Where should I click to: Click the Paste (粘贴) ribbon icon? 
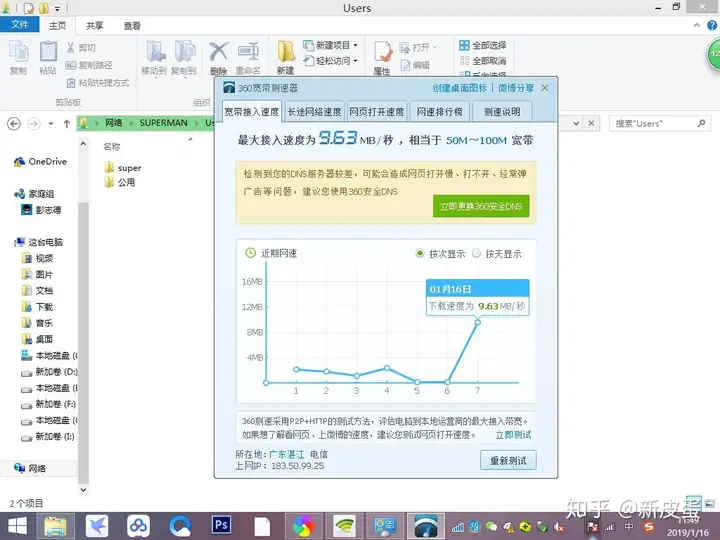click(x=48, y=57)
